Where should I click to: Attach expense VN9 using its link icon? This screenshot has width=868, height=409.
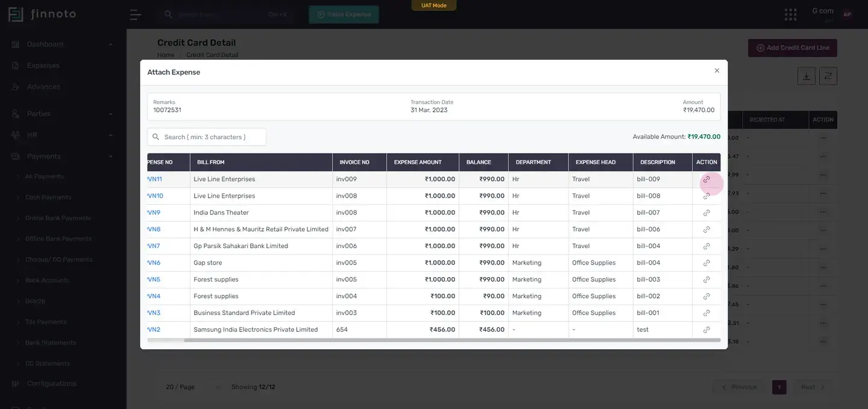click(x=706, y=213)
